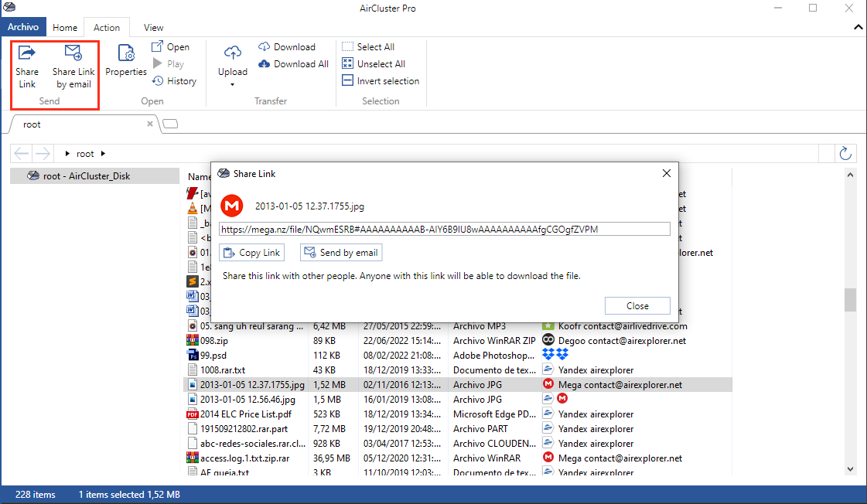The height and width of the screenshot is (504, 867).
Task: Refresh the file list with the refresh icon
Action: coord(845,153)
